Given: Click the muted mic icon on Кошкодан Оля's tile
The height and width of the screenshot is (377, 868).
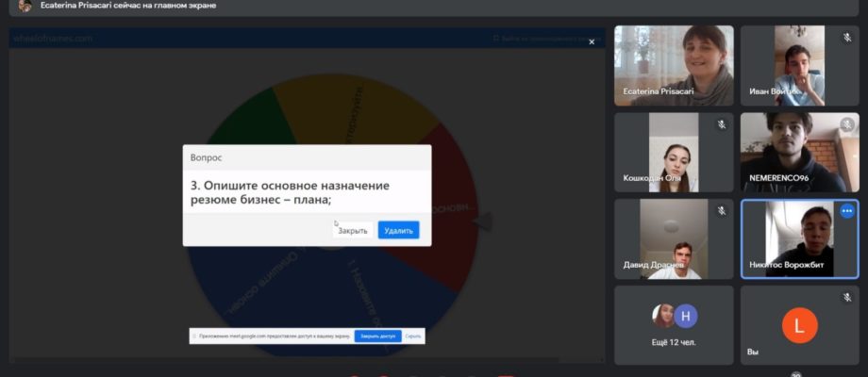Looking at the screenshot, I should click(722, 124).
